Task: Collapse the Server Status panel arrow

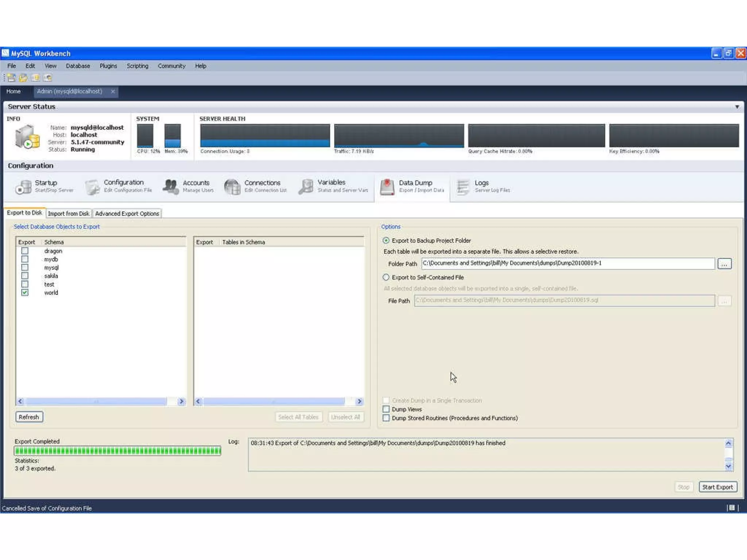Action: (x=737, y=107)
